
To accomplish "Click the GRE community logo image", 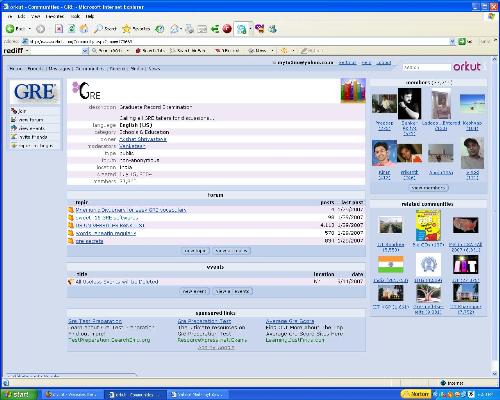I will 35,92.
